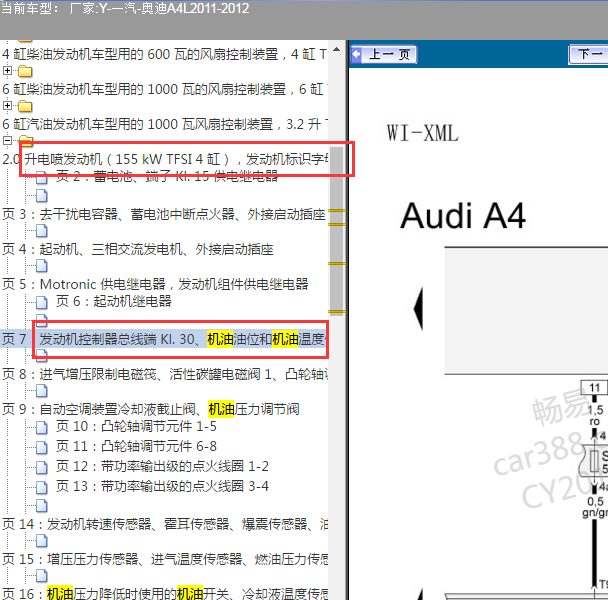Screen dimensions: 608x600
Task: Click document icon above 页 9 entry
Action: (42, 391)
